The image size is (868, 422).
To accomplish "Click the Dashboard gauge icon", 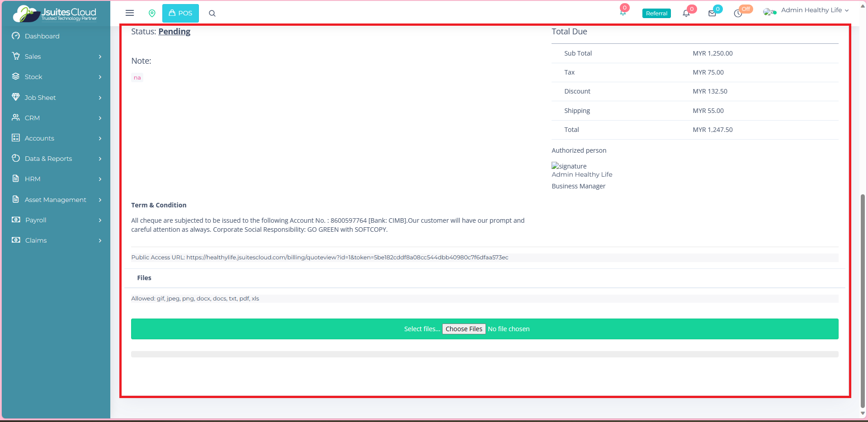I will click(16, 36).
